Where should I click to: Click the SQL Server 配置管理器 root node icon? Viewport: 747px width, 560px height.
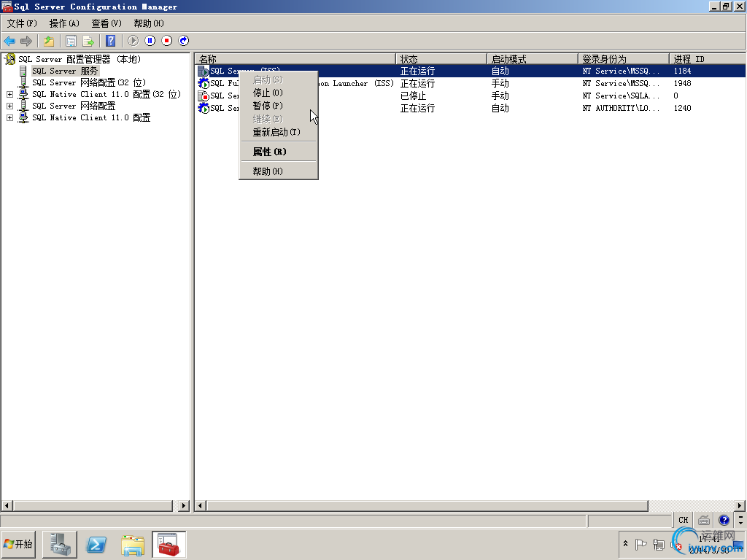coord(9,59)
